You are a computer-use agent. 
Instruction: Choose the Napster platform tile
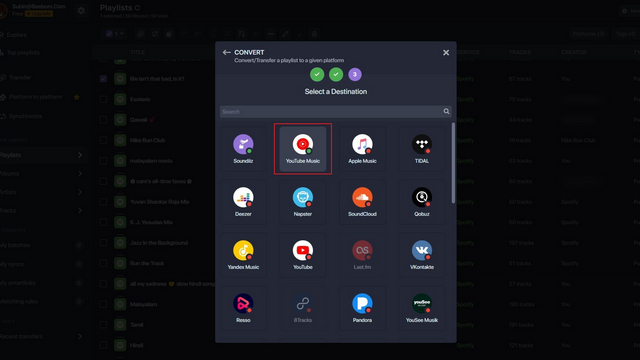pyautogui.click(x=303, y=202)
